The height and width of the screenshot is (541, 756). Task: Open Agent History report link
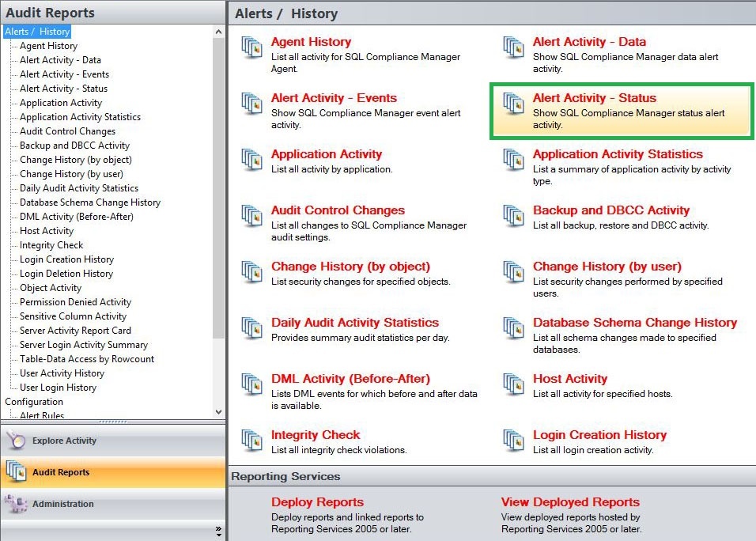(311, 42)
